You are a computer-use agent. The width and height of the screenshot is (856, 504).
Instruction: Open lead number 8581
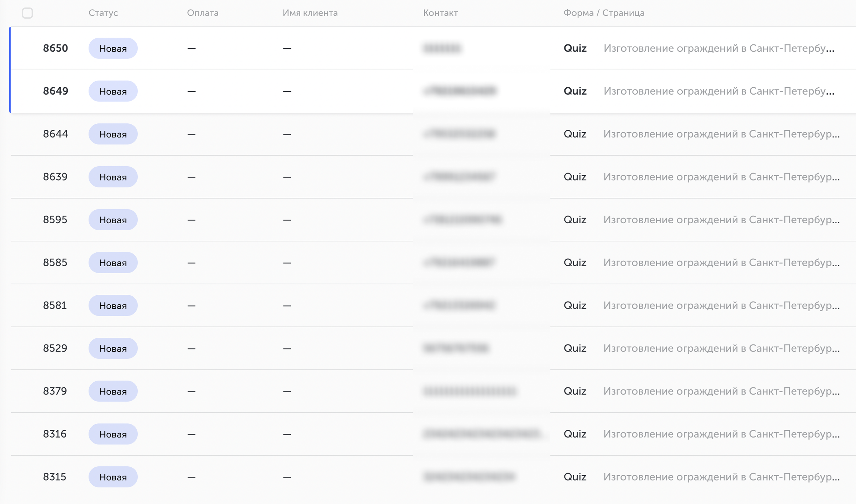[55, 305]
